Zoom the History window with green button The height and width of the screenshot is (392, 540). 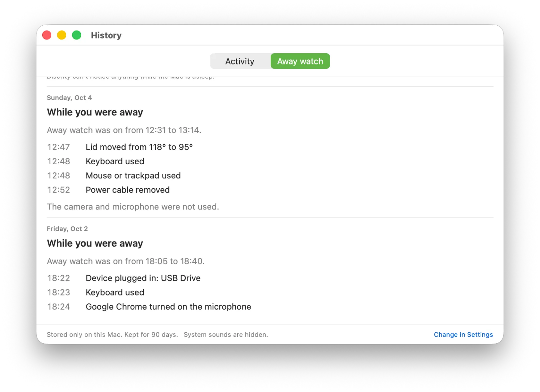point(77,35)
